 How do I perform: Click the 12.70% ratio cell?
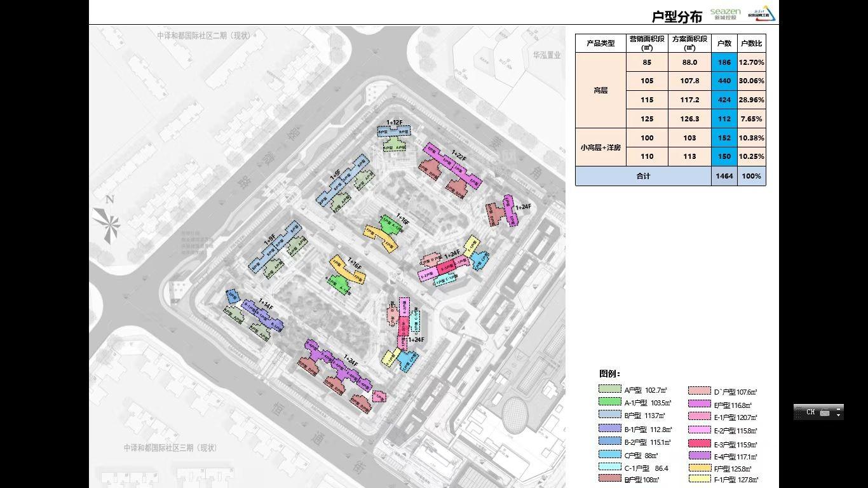pyautogui.click(x=751, y=62)
